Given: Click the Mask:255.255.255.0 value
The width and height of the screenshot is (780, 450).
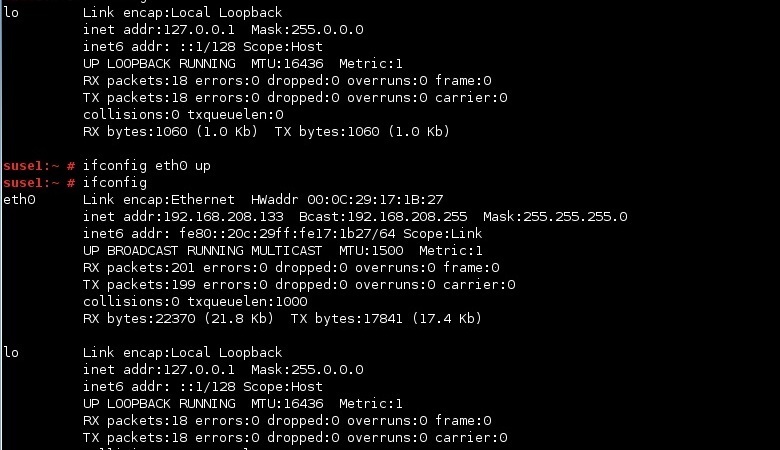Looking at the screenshot, I should [x=555, y=217].
